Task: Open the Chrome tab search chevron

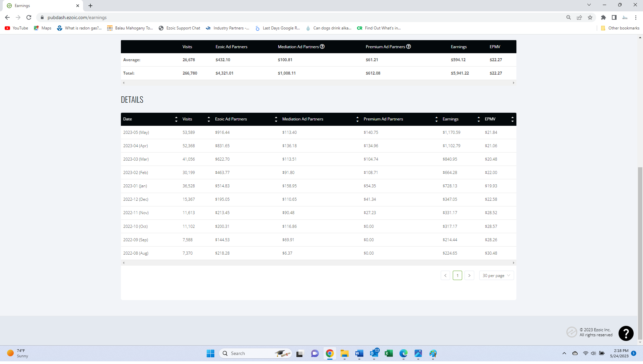Action: pos(589,5)
